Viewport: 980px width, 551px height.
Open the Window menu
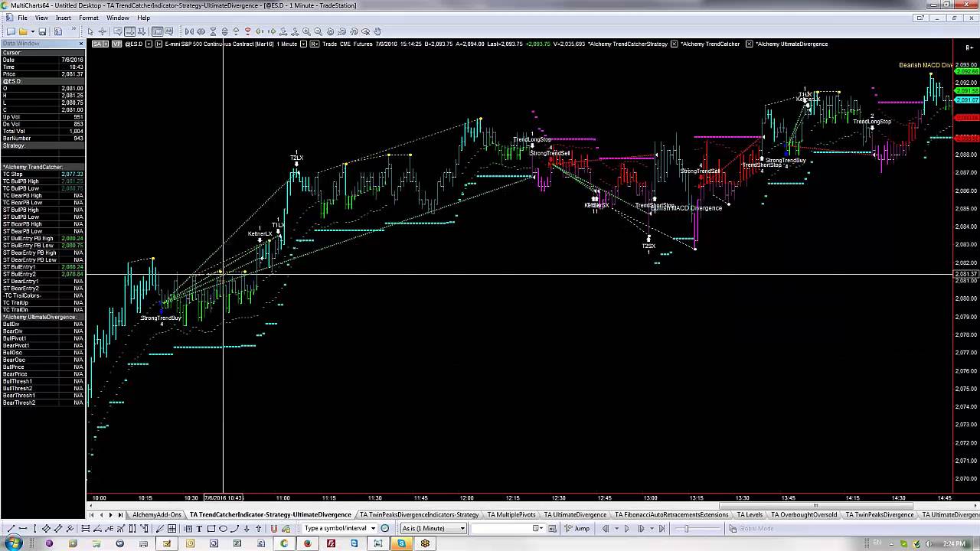point(118,18)
